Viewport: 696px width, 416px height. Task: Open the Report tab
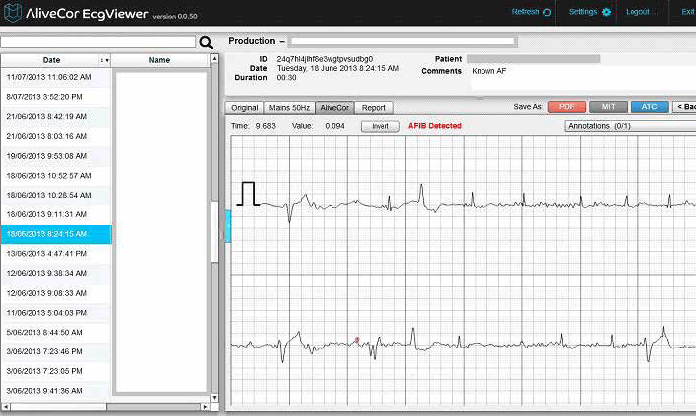(374, 107)
